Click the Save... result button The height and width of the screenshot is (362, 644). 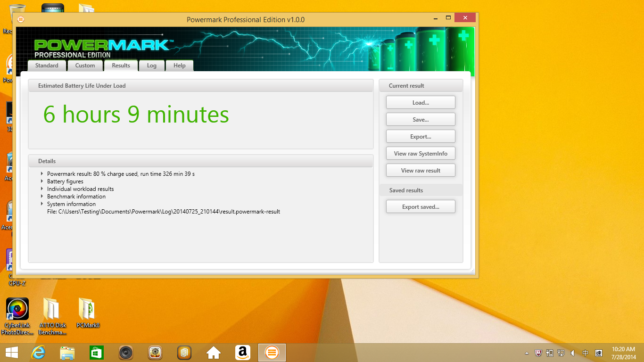point(421,119)
